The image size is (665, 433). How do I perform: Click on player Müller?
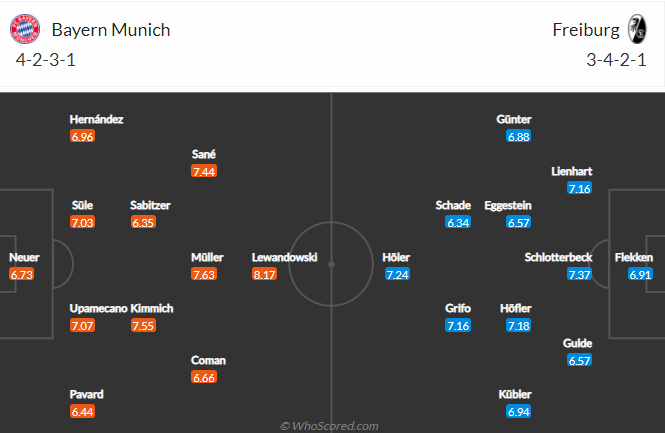pyautogui.click(x=207, y=257)
